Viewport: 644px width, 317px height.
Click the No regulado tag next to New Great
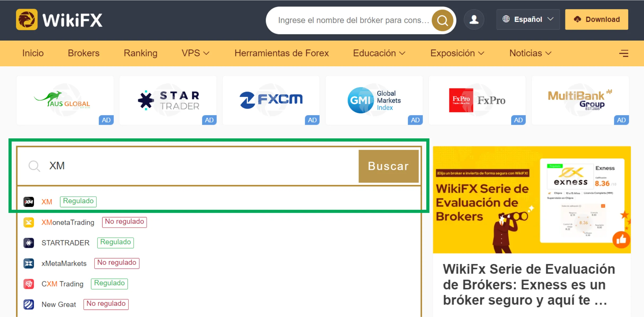click(106, 304)
